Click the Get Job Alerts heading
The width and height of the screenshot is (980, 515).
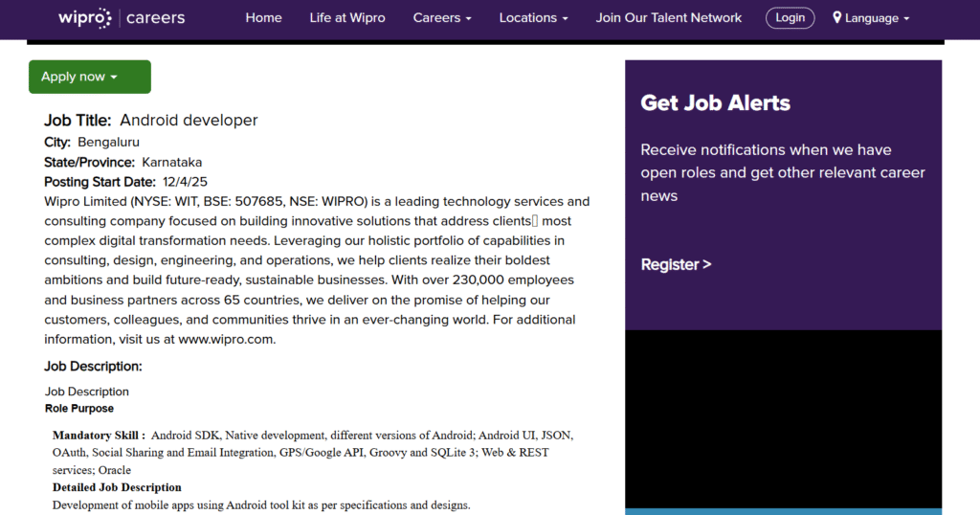[x=715, y=103]
